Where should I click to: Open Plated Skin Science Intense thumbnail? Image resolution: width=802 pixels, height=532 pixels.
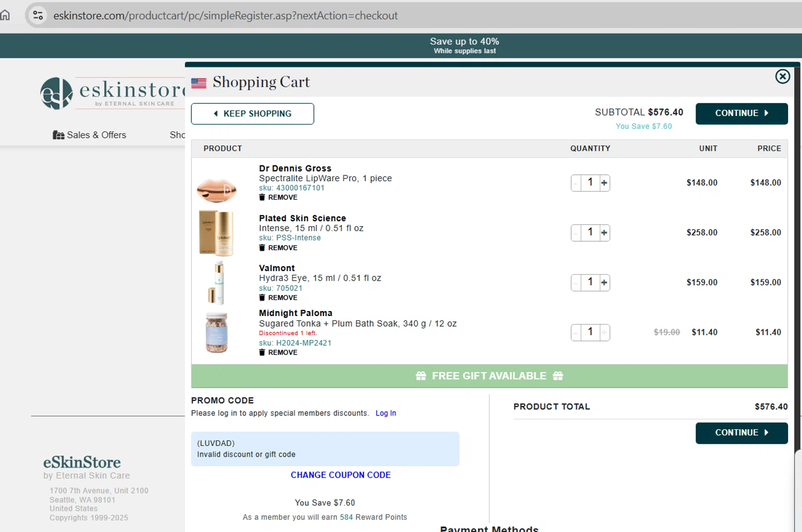point(217,233)
